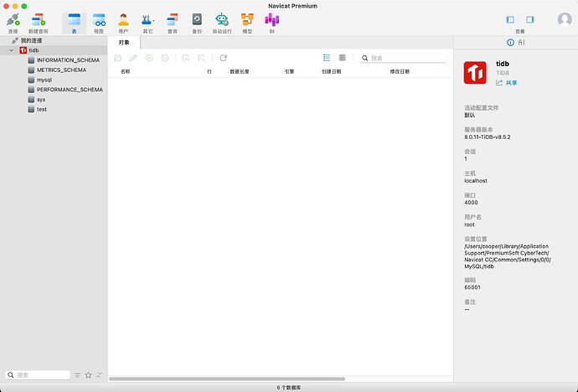Sort by Engine (引擎) column header
The image size is (578, 392).
tap(289, 71)
